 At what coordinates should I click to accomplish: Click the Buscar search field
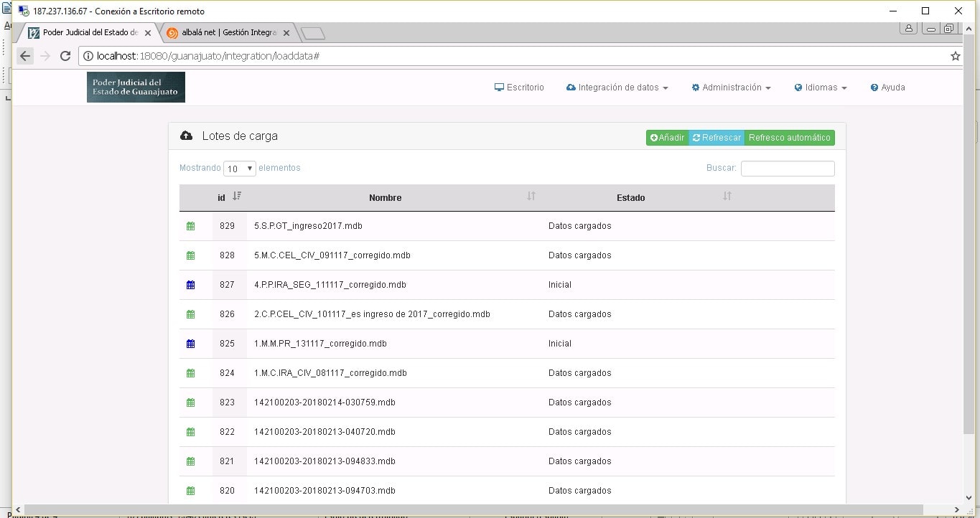(788, 169)
